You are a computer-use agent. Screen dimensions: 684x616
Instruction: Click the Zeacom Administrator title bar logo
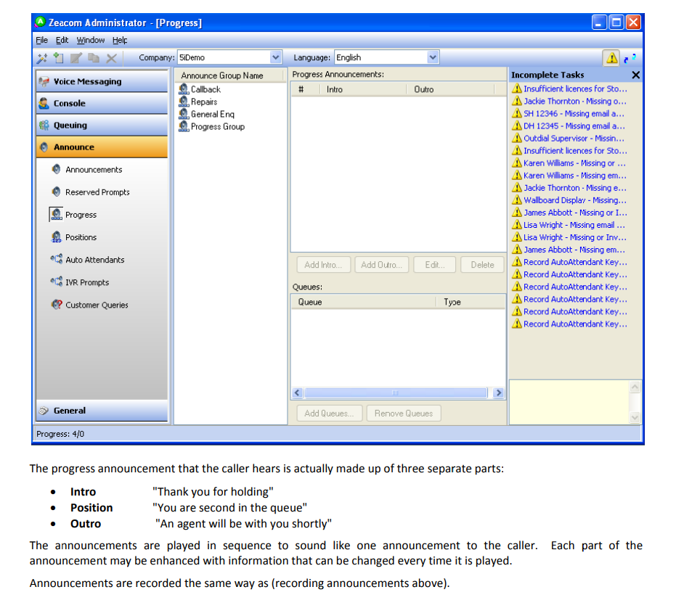coord(41,22)
